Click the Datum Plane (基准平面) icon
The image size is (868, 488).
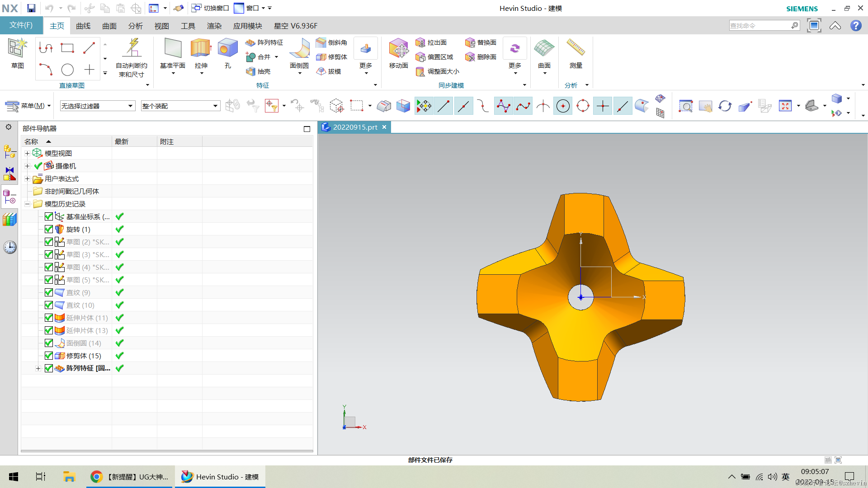coord(173,48)
